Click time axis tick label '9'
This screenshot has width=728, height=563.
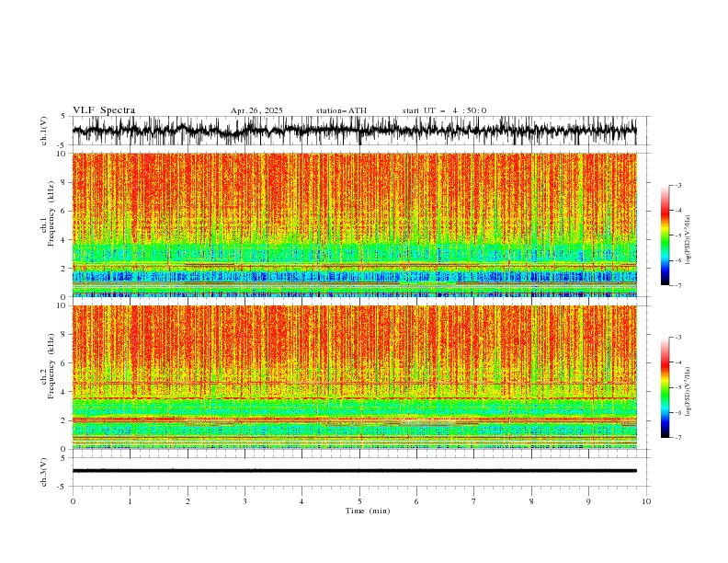pyautogui.click(x=588, y=501)
